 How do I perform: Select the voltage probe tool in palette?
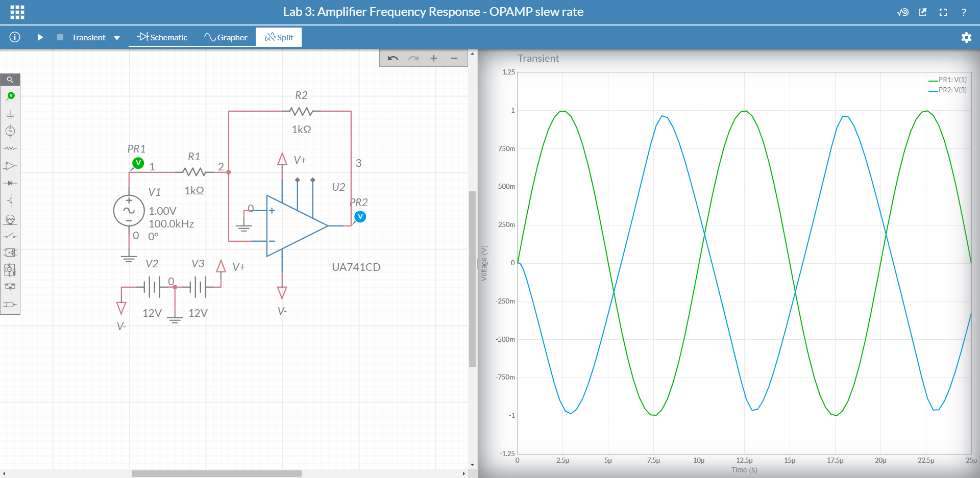coord(10,96)
